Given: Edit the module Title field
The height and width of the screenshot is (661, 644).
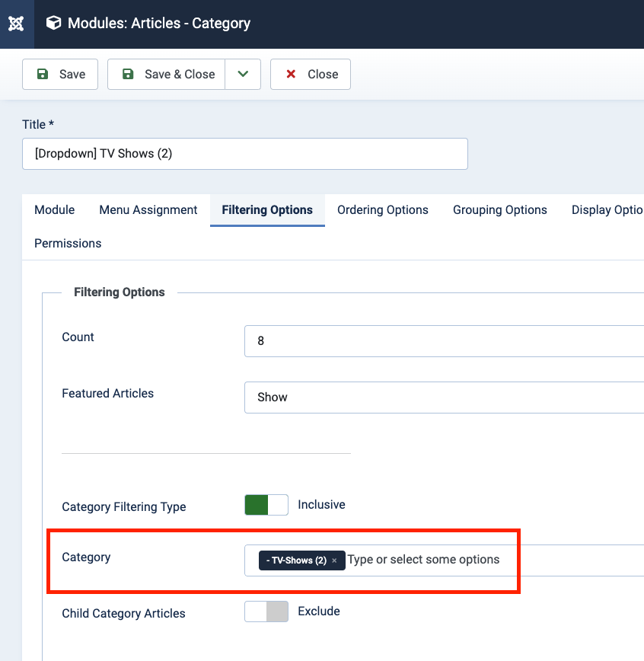Looking at the screenshot, I should (x=244, y=153).
